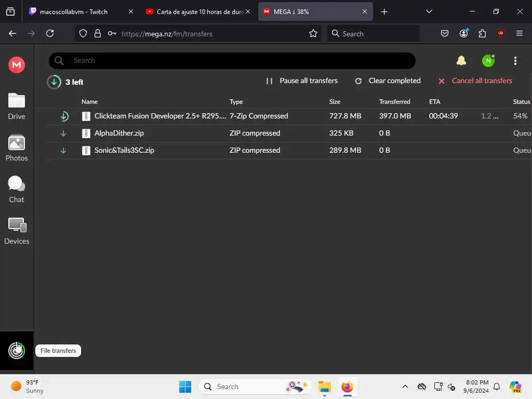
Task: Click the 3 left download progress icon
Action: pyautogui.click(x=54, y=82)
